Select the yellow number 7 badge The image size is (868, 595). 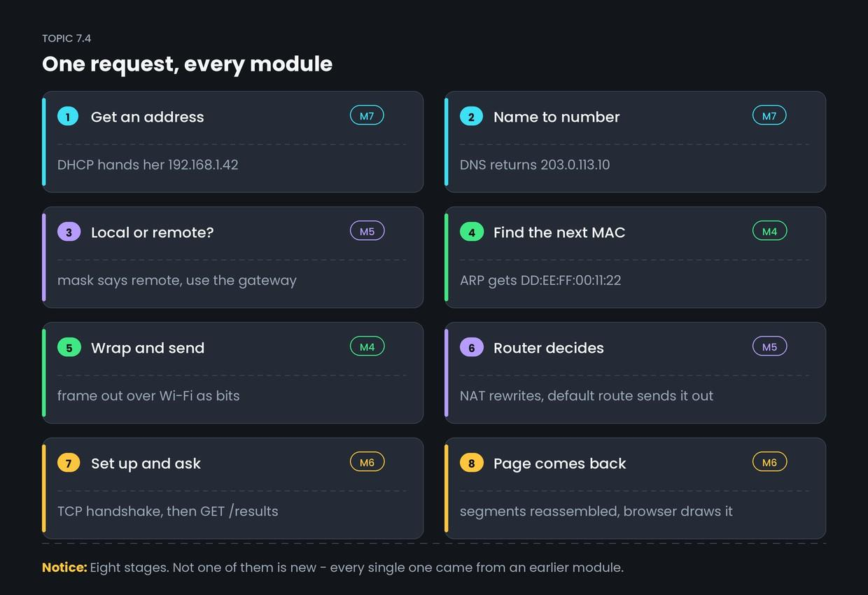[x=69, y=463]
